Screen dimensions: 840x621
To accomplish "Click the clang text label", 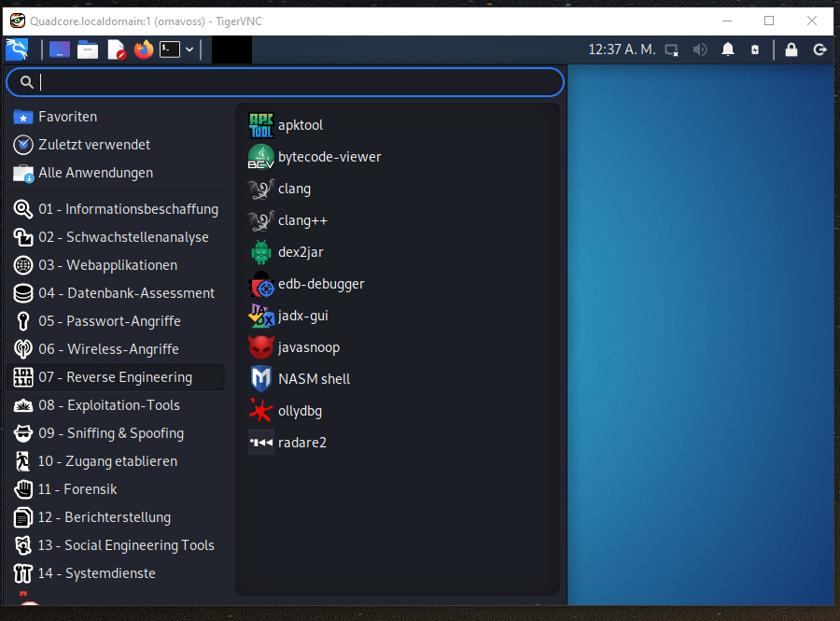I will pyautogui.click(x=294, y=190).
